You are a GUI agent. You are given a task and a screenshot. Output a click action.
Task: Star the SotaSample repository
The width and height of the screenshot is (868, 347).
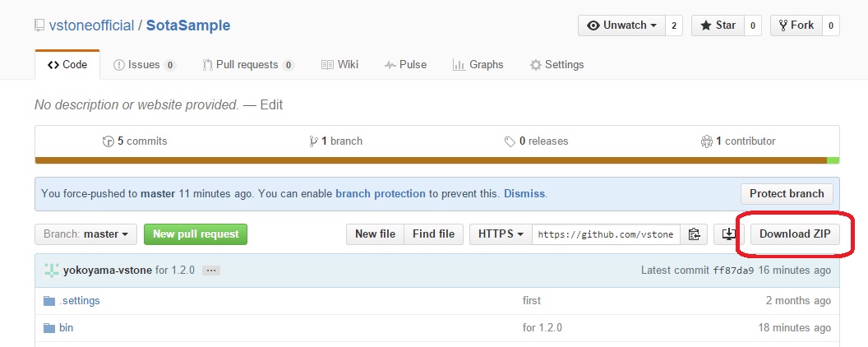pyautogui.click(x=718, y=25)
